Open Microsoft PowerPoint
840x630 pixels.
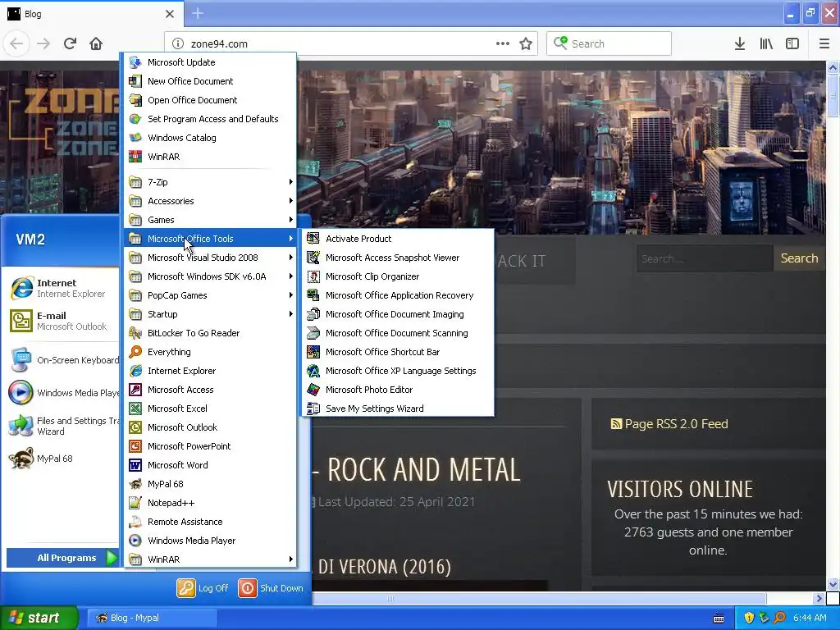pos(211,446)
